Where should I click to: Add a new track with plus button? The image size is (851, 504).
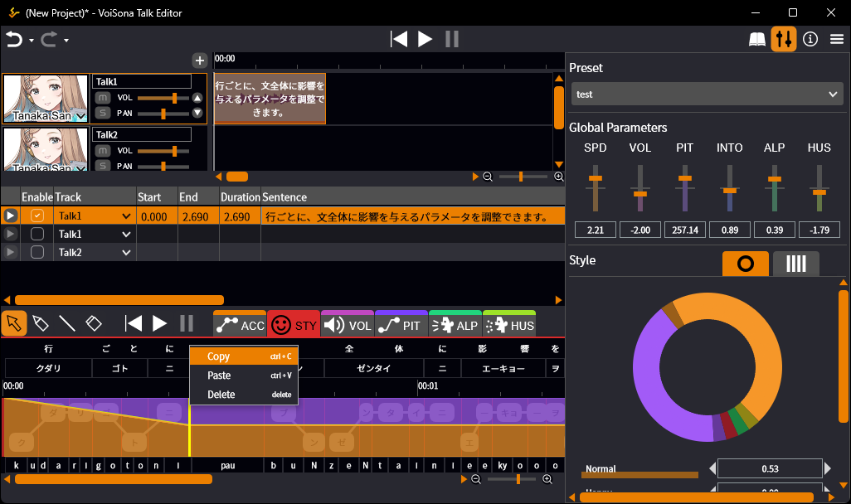click(x=199, y=61)
